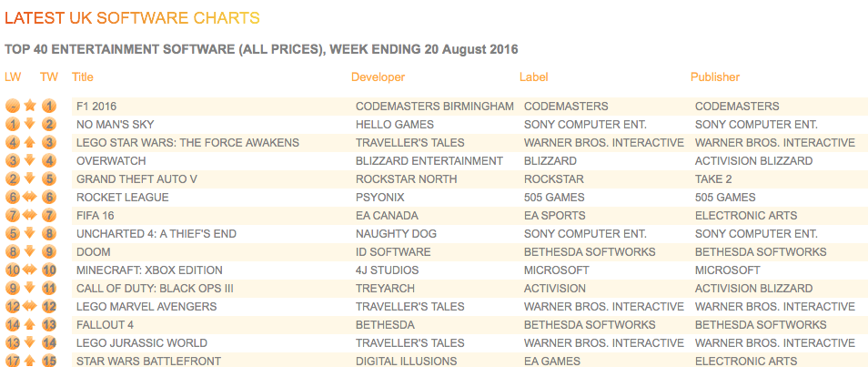
Task: Click the new-entry star icon beside F1 2016
Action: pyautogui.click(x=30, y=106)
